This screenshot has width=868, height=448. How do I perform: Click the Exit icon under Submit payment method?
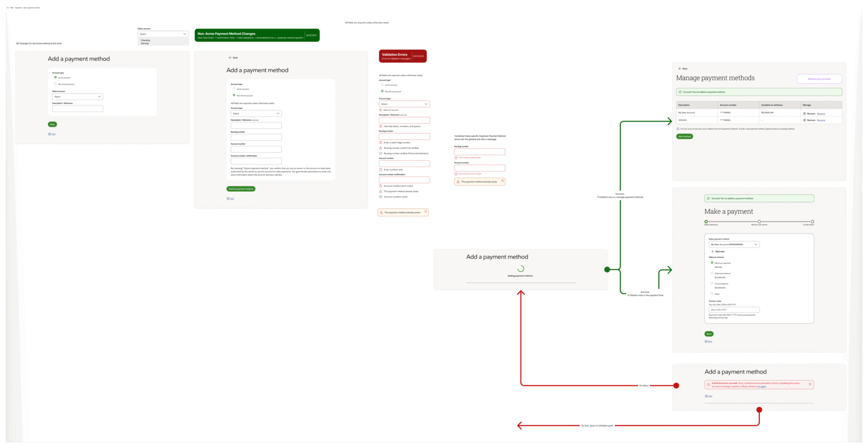point(228,199)
